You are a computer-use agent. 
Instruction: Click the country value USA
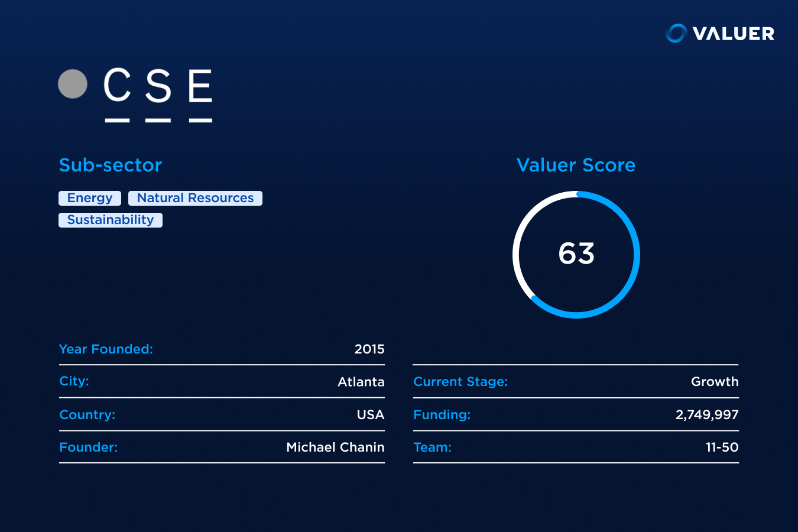coord(371,415)
